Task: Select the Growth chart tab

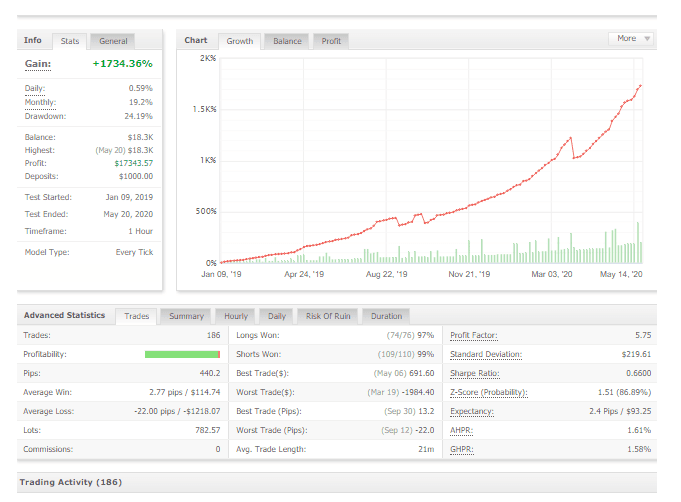Action: point(239,41)
